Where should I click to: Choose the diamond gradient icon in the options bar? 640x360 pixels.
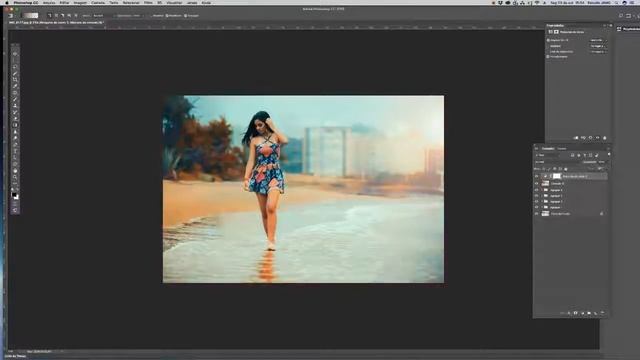tap(76, 16)
